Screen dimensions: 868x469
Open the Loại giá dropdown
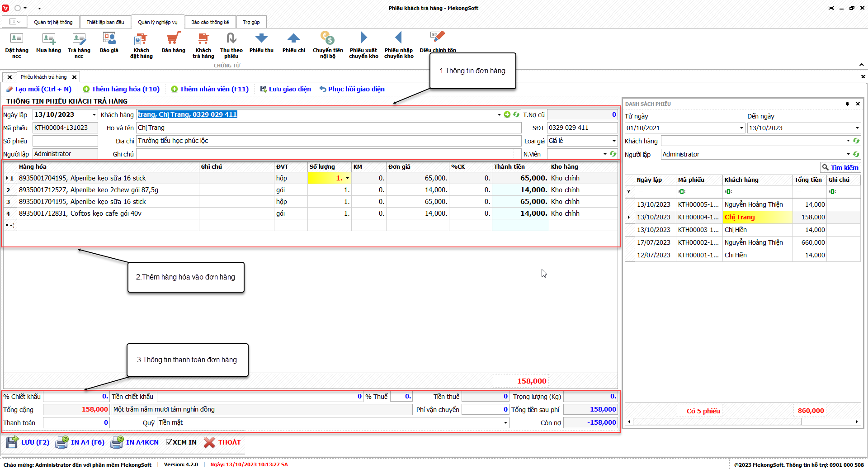pos(613,141)
